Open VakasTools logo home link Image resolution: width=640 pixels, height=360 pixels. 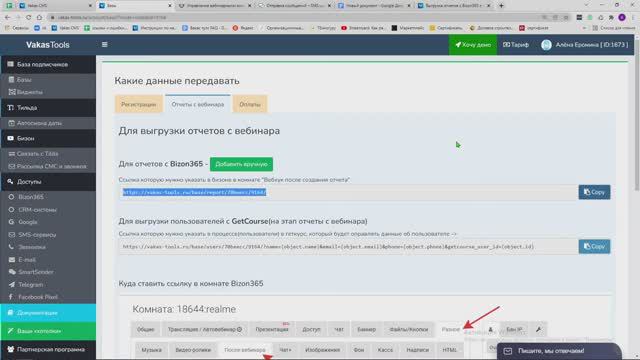point(48,44)
